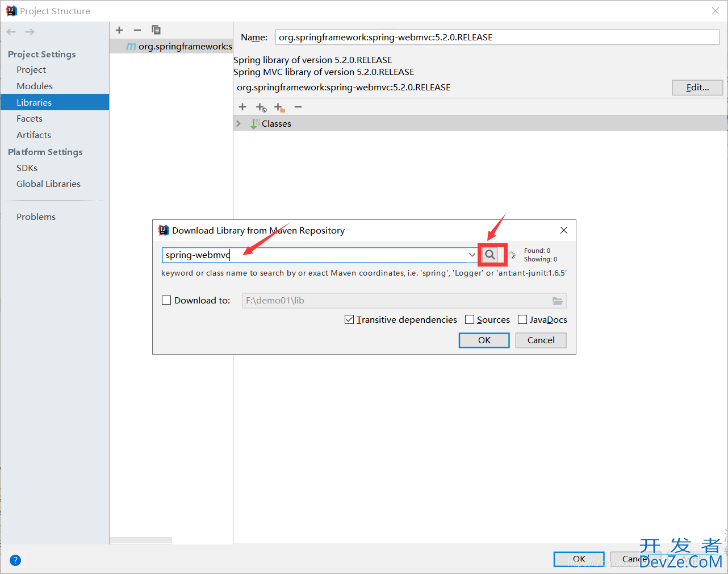Click the Platform Settings heading

pyautogui.click(x=45, y=152)
